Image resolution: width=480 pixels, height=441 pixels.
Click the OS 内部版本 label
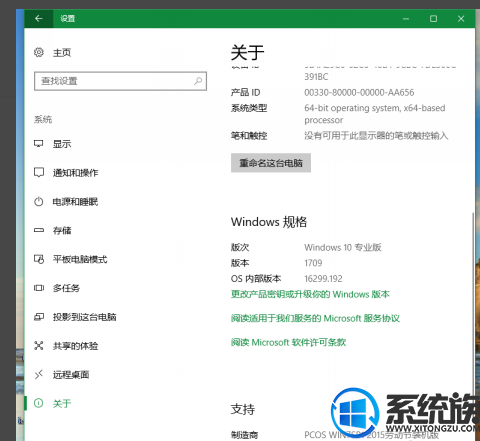tap(256, 278)
